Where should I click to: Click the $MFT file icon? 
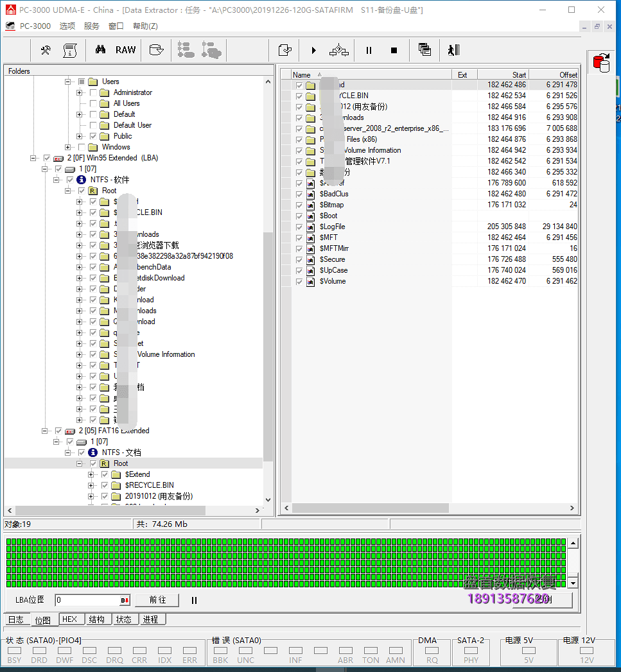click(x=311, y=238)
